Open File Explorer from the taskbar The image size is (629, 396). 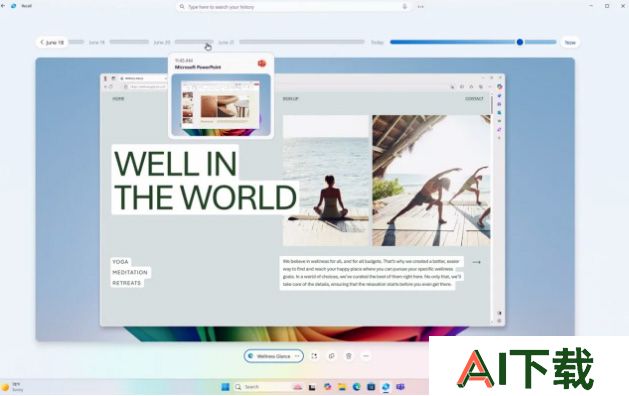point(342,387)
